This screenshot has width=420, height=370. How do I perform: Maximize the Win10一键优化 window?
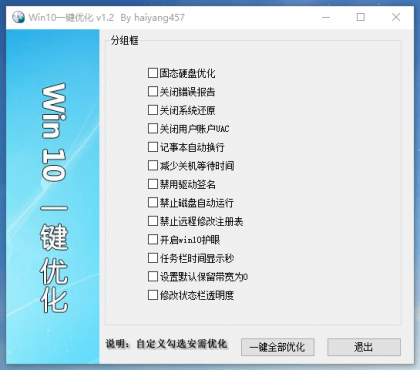361,17
